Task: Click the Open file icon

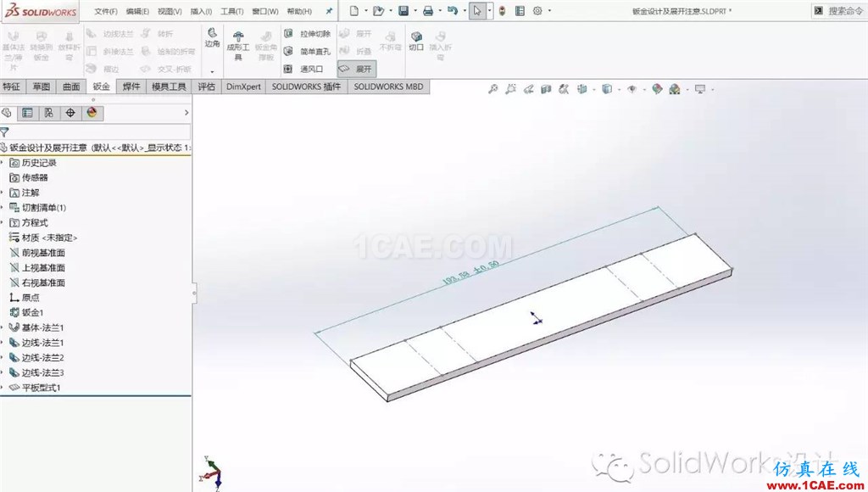Action: pyautogui.click(x=378, y=10)
